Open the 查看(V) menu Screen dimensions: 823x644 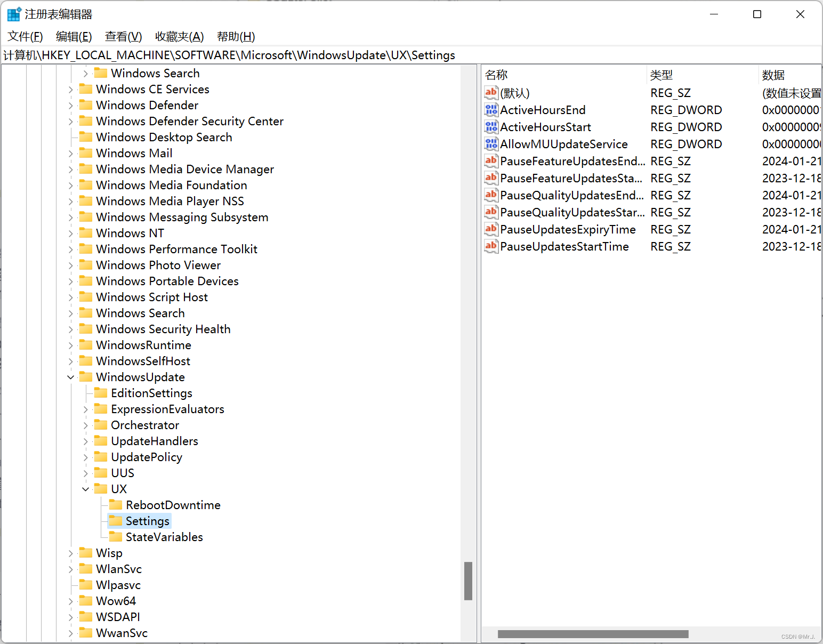(x=123, y=36)
